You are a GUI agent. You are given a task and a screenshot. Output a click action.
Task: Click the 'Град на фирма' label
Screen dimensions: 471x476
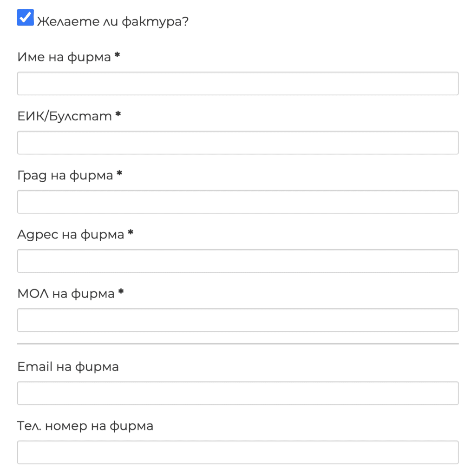65,175
